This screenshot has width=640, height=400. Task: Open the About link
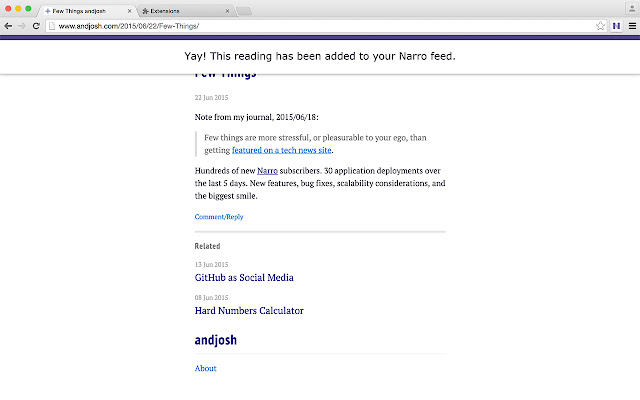[x=205, y=368]
